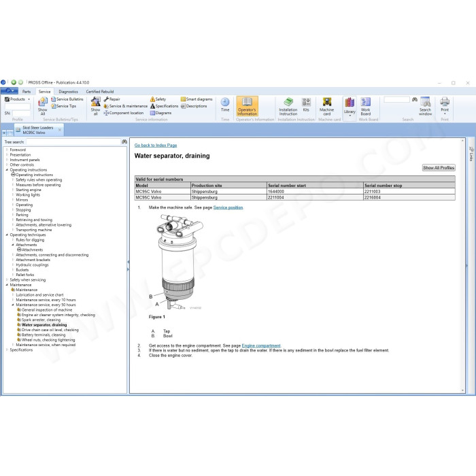Open the Products dropdown in the ribbon

(18, 99)
